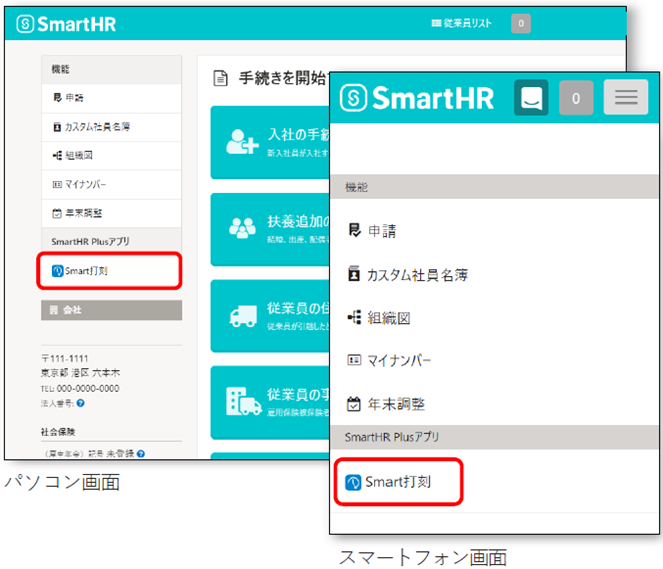Start 扶養追加 procedure card
663x569 pixels.
(x=270, y=230)
